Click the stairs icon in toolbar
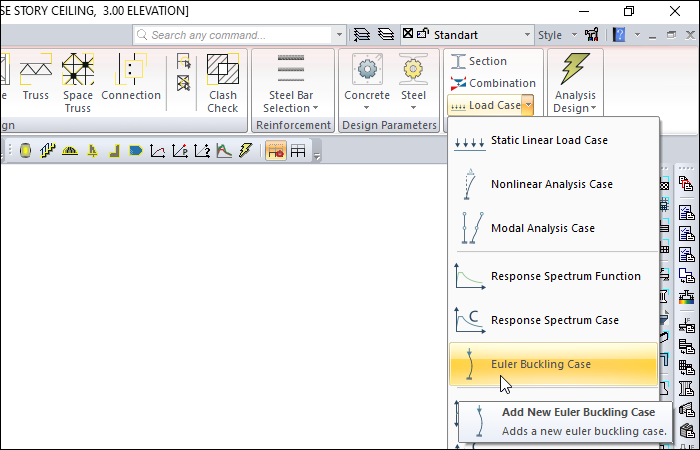Screen dimensions: 700x450 [47, 151]
